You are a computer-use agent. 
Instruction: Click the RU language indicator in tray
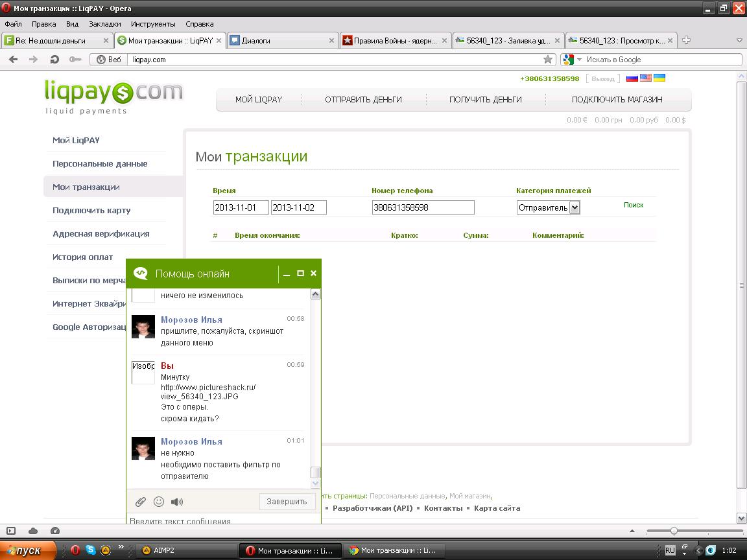pyautogui.click(x=670, y=550)
